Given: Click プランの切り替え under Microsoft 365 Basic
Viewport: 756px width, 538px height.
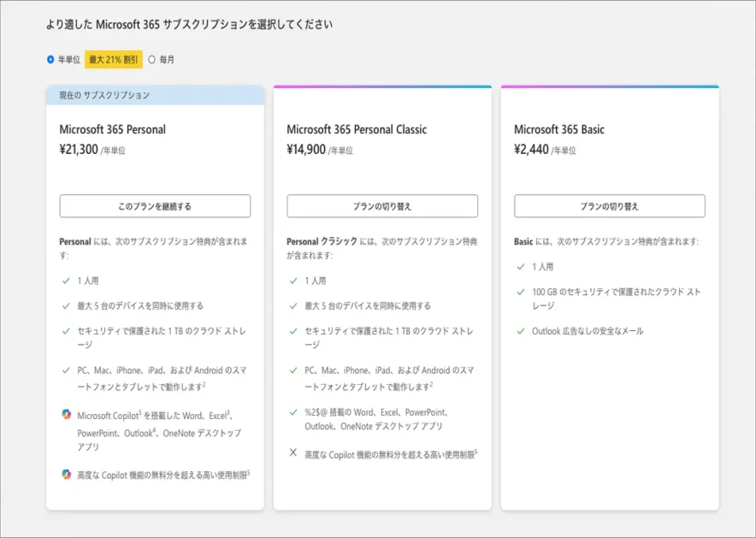Looking at the screenshot, I should [x=609, y=205].
